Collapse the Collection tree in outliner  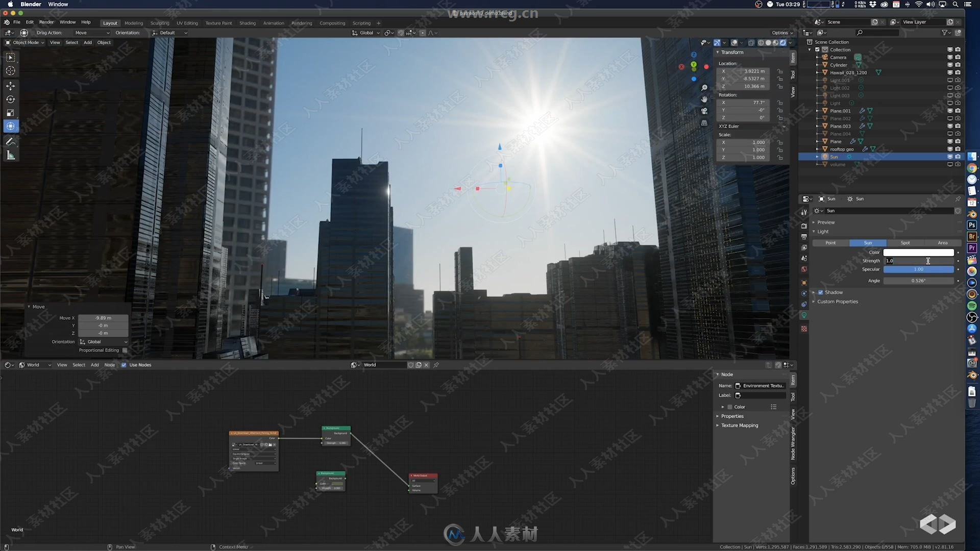pyautogui.click(x=810, y=49)
